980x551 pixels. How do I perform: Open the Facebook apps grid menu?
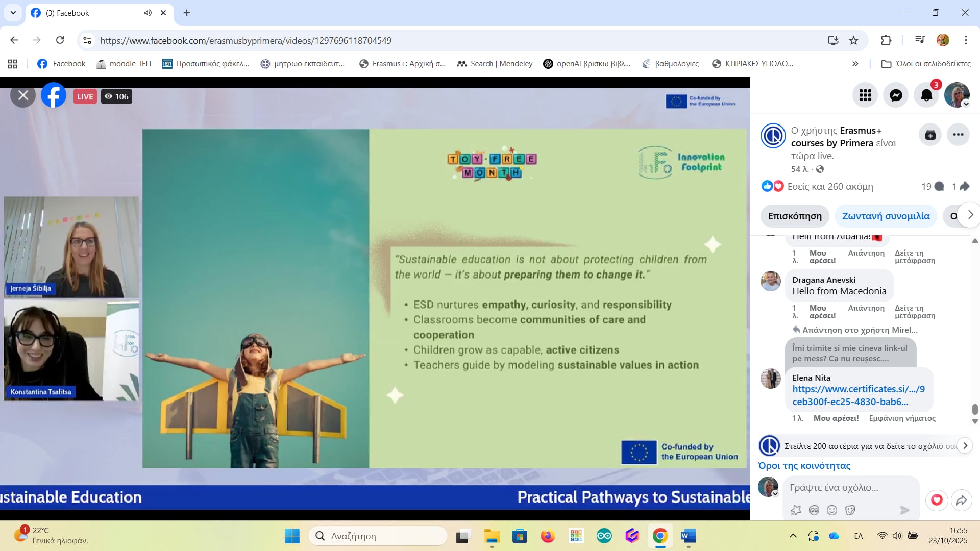point(865,95)
